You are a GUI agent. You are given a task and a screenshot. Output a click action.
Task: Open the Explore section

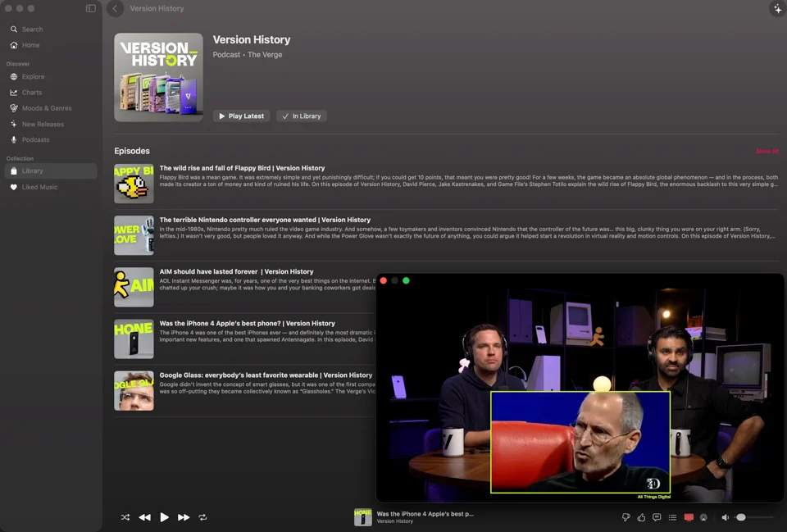tap(28, 77)
